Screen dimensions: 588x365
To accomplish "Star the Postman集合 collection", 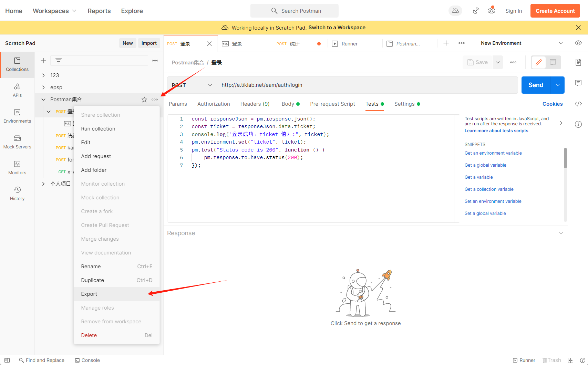I will [x=144, y=100].
